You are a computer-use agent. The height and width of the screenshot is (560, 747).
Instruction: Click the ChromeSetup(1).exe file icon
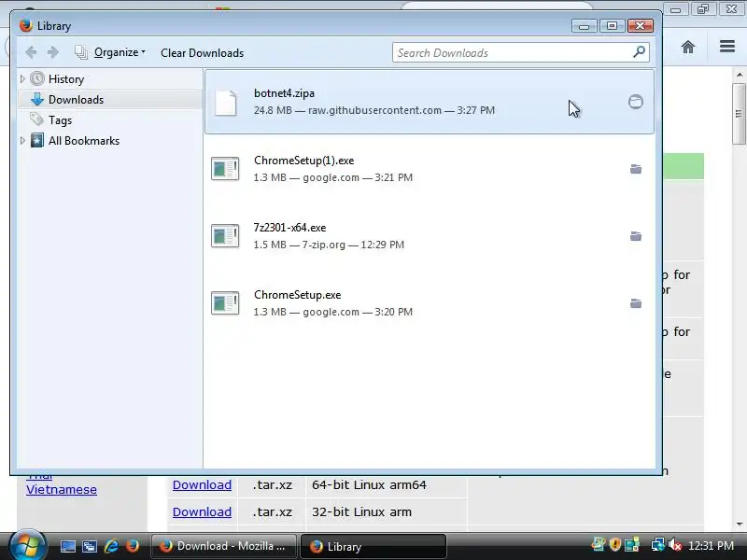[x=225, y=169]
